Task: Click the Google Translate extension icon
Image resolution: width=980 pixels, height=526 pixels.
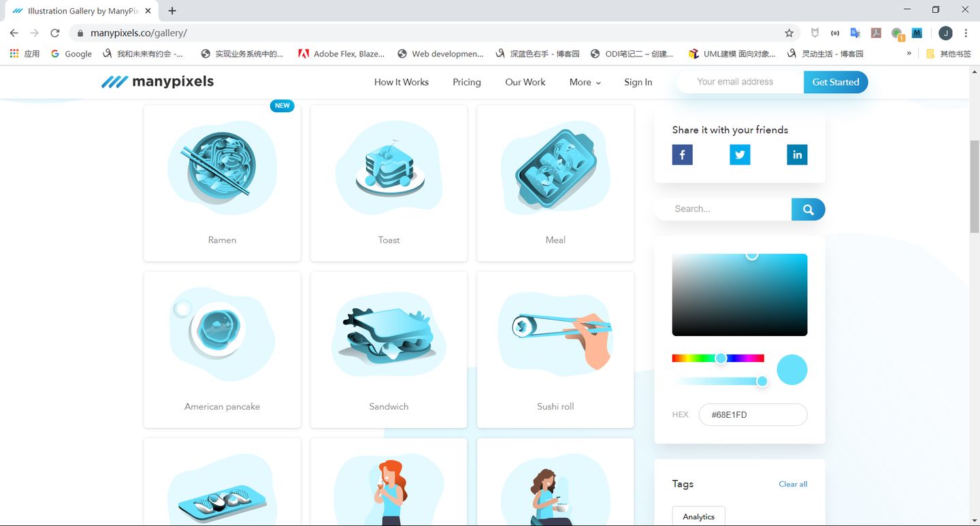Action: click(855, 33)
